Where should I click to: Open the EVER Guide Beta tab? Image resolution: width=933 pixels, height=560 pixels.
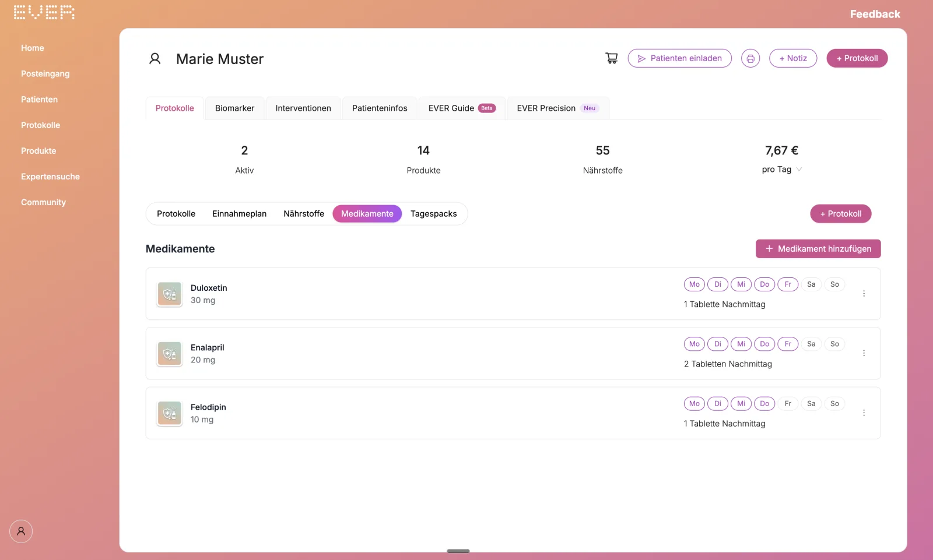(462, 108)
